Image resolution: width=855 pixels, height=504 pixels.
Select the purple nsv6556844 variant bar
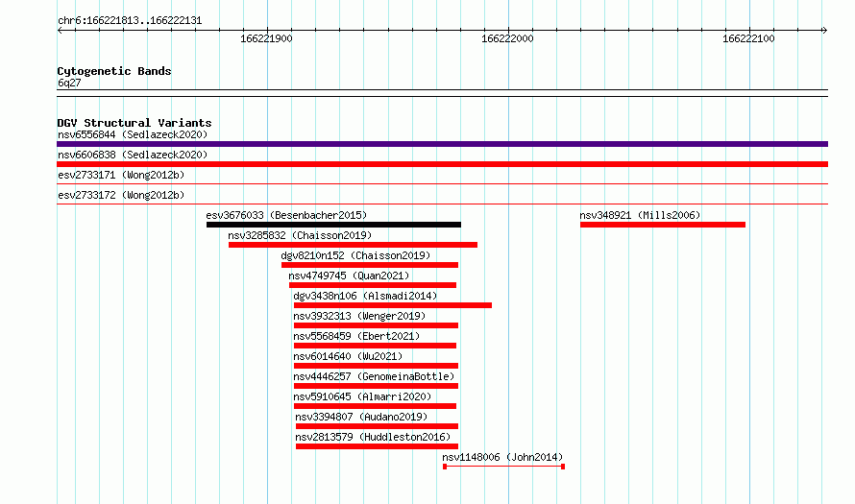(x=442, y=144)
